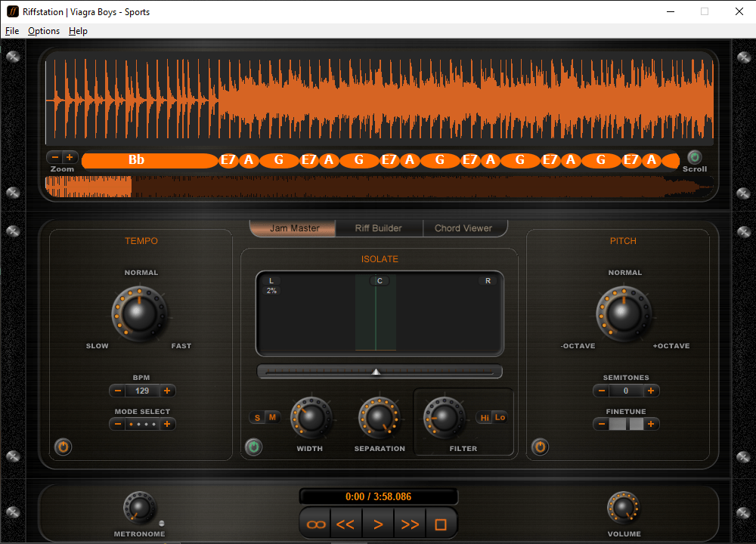The width and height of the screenshot is (756, 544).
Task: Toggle the Pitch section power button
Action: click(x=540, y=447)
